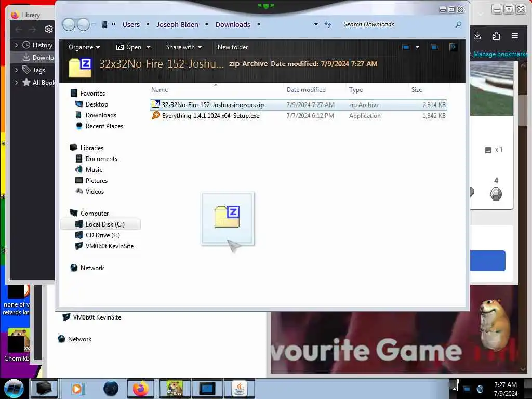
Task: Click the volume tray icon
Action: click(480, 389)
